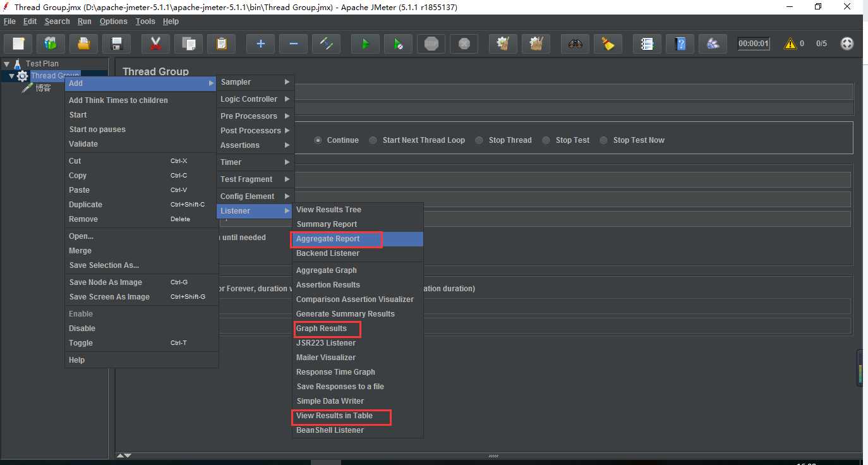Expand the Config Element submenu
Viewport: 868px width, 465px height.
[x=255, y=196]
